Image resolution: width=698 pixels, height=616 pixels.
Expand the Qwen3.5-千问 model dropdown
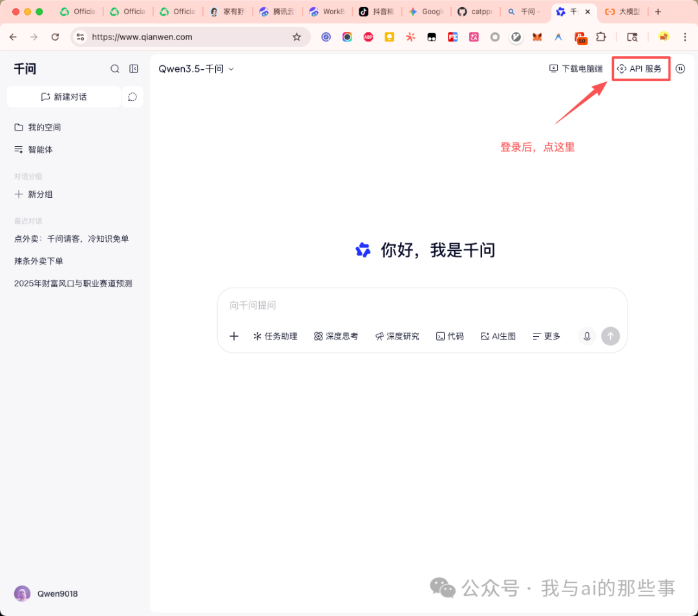[x=196, y=69]
